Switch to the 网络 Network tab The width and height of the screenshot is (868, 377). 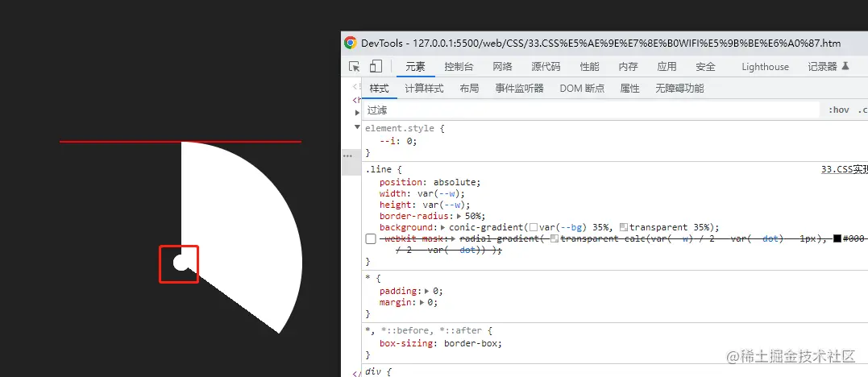point(502,66)
